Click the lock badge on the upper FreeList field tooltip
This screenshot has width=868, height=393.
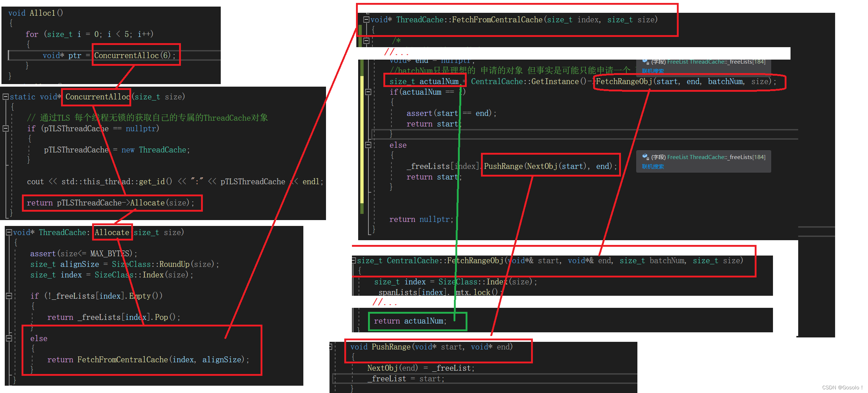(648, 64)
